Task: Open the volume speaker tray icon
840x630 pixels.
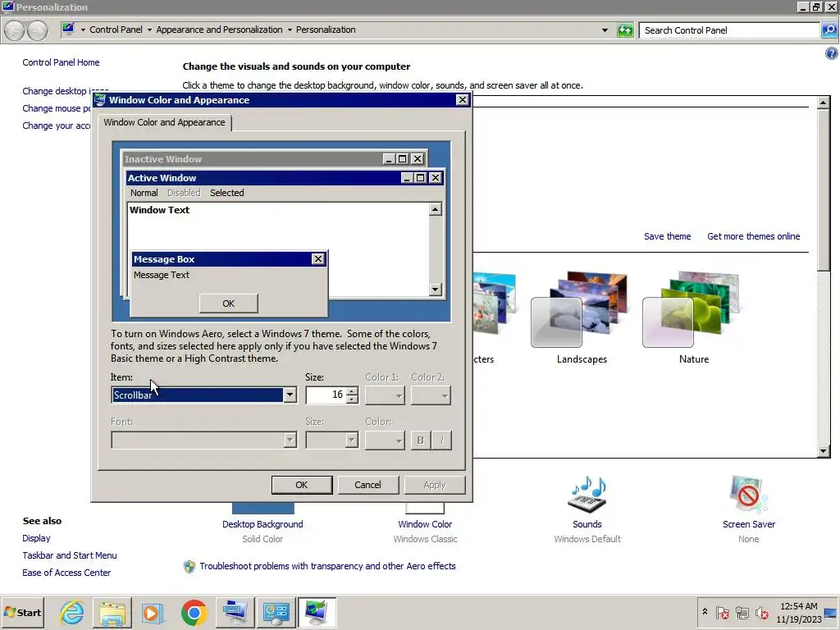Action: click(x=761, y=612)
